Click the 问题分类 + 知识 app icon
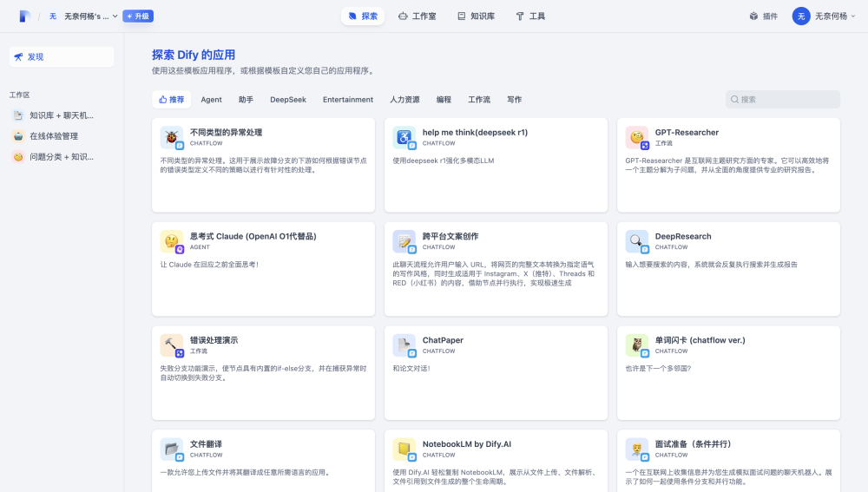The height and width of the screenshot is (492, 868). coord(18,156)
